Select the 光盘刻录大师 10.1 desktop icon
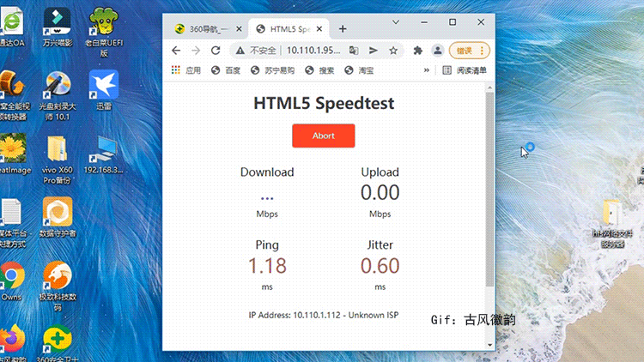 (58, 95)
